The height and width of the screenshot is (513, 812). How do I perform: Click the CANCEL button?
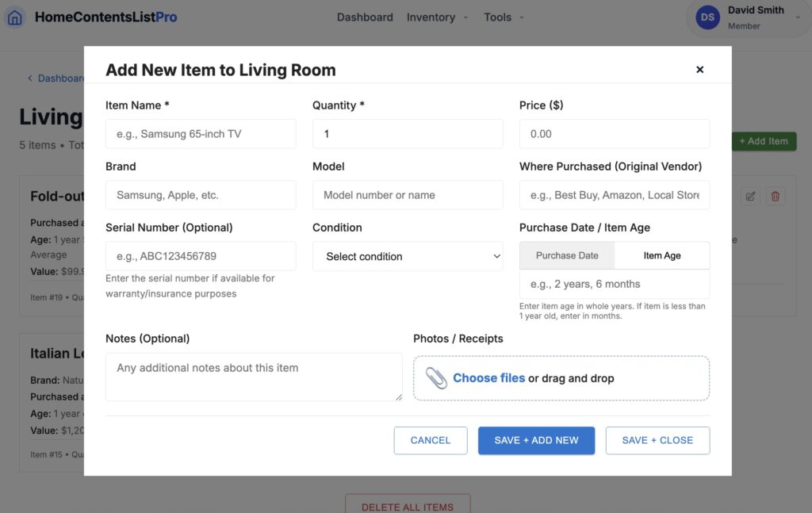click(x=431, y=440)
